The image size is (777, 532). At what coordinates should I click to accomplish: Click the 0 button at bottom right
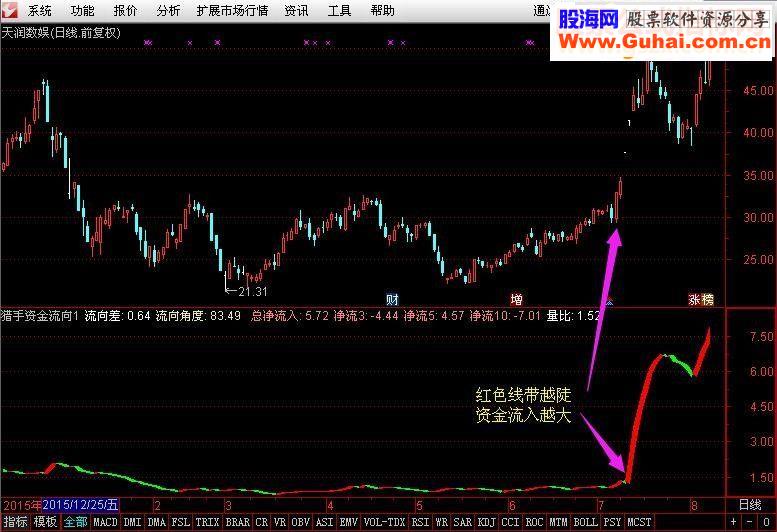(766, 522)
